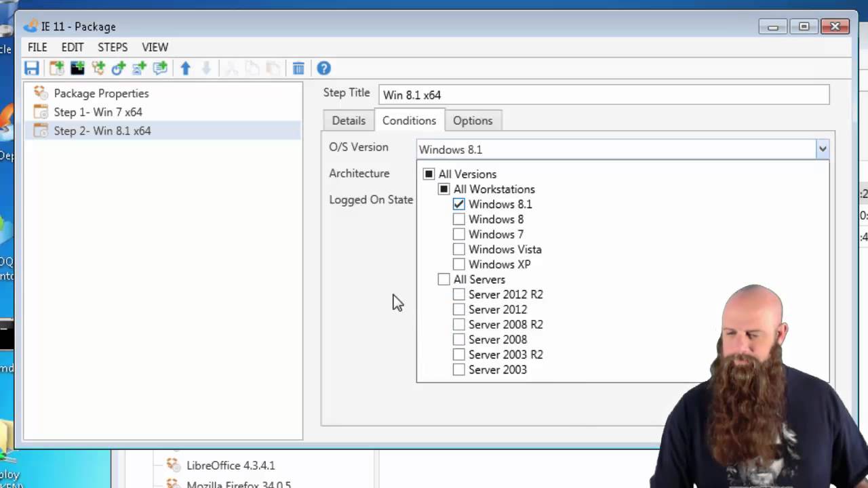Click the Save package toolbar icon
Viewport: 868px width, 488px height.
[x=31, y=68]
